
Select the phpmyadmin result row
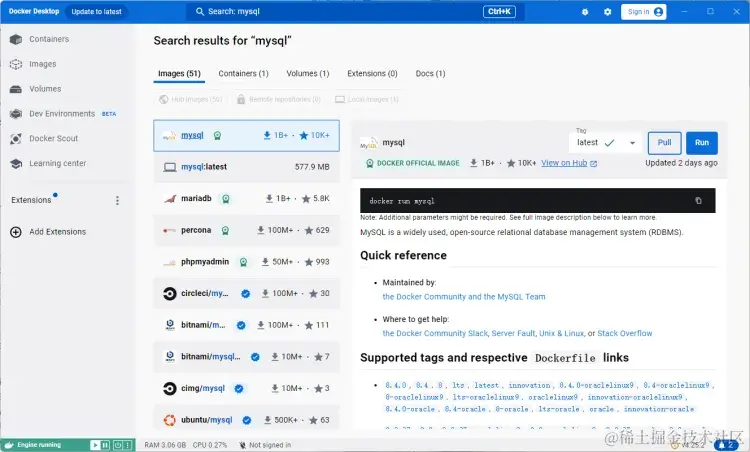(x=246, y=262)
